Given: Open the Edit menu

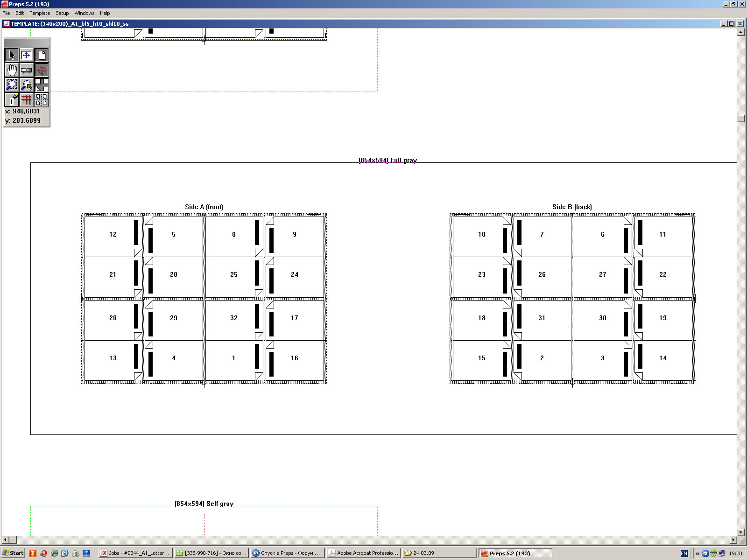Looking at the screenshot, I should [20, 13].
